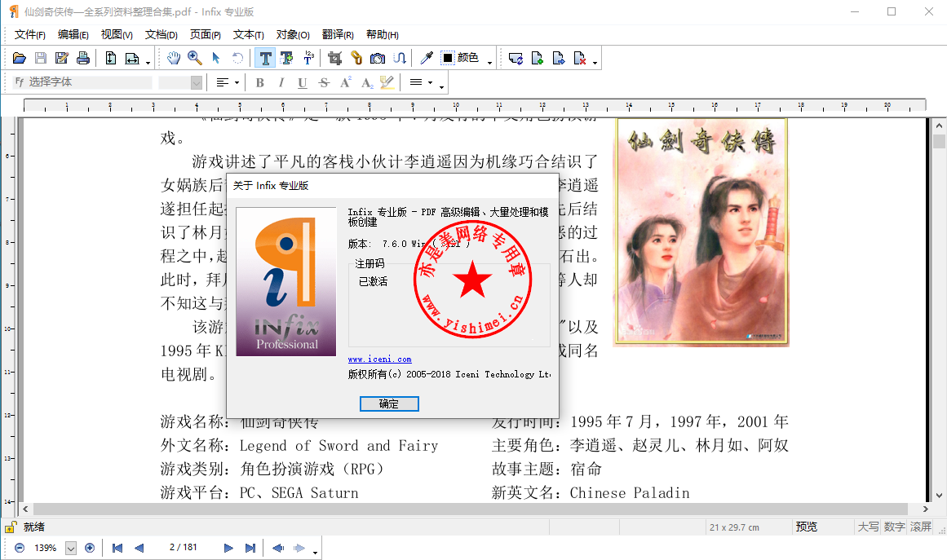The image size is (947, 560).
Task: Toggle Italic formatting
Action: click(x=281, y=82)
